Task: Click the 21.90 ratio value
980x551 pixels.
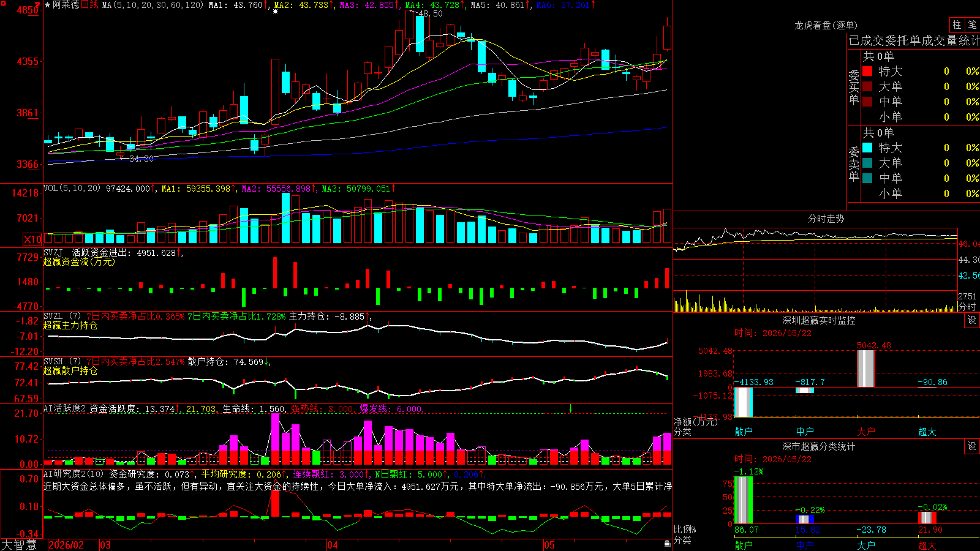Action: coord(930,530)
